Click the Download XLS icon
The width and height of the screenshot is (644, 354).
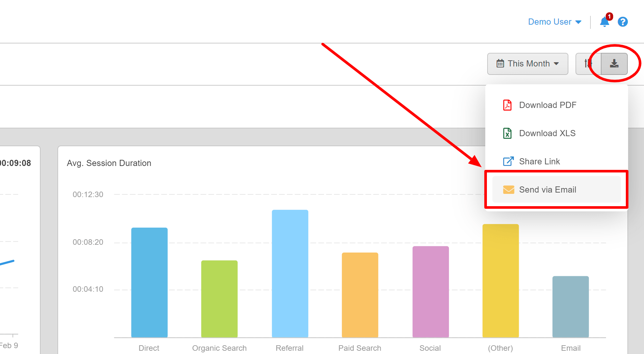pos(507,133)
